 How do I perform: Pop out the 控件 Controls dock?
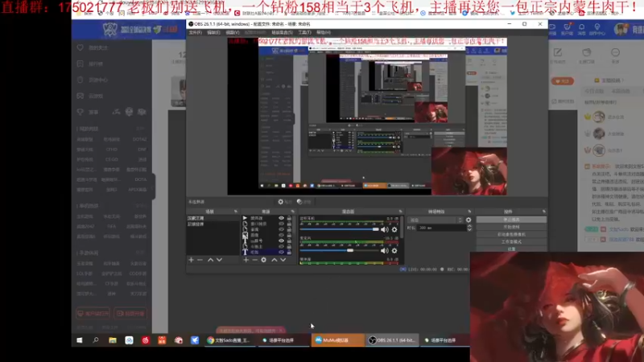pos(544,212)
